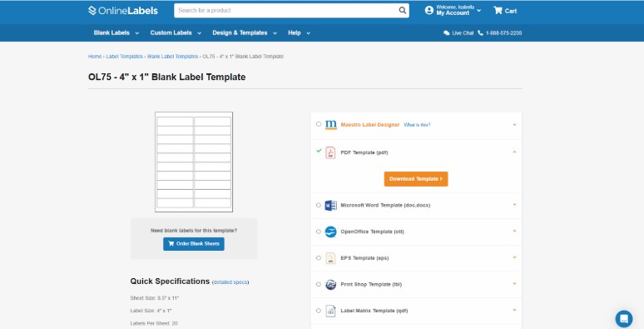This screenshot has height=329, width=644.
Task: Expand the Print Shop Template row chevron
Action: (514, 283)
